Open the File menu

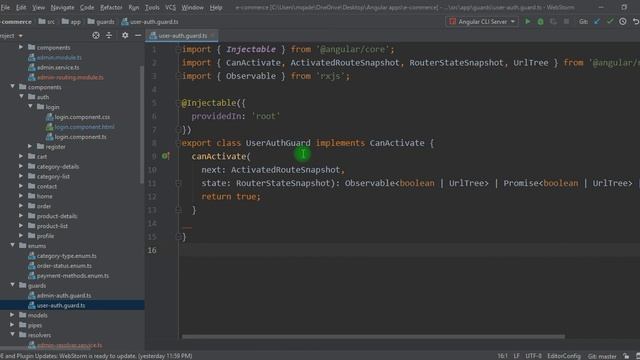tap(5, 7)
